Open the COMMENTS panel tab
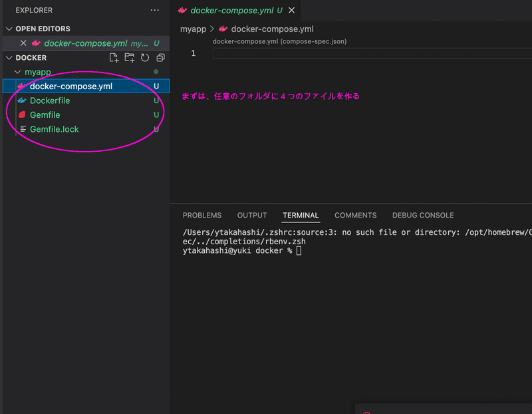 pyautogui.click(x=356, y=216)
